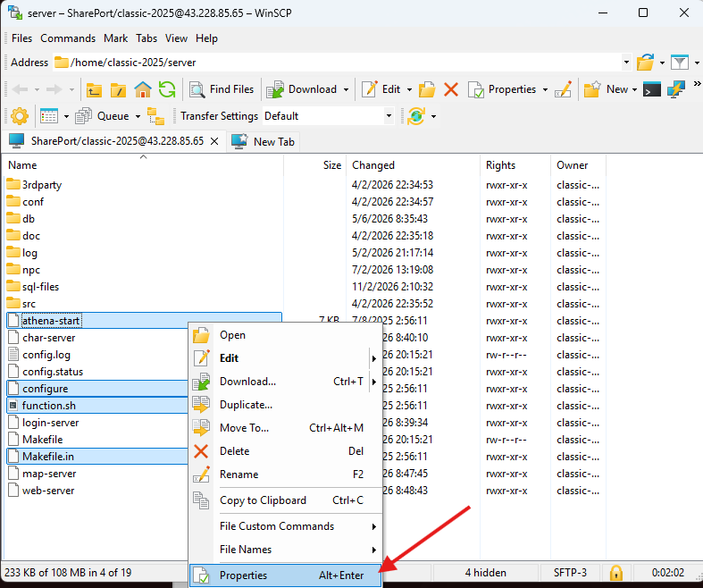The width and height of the screenshot is (703, 588).
Task: Refresh the remote directory listing
Action: [x=167, y=89]
